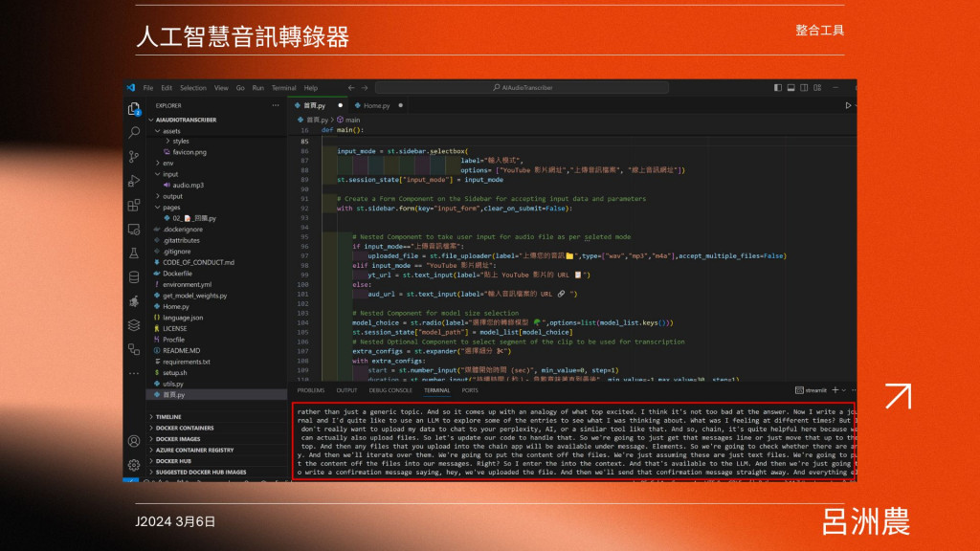Open the Selection menu
The width and height of the screenshot is (980, 551).
pyautogui.click(x=193, y=88)
